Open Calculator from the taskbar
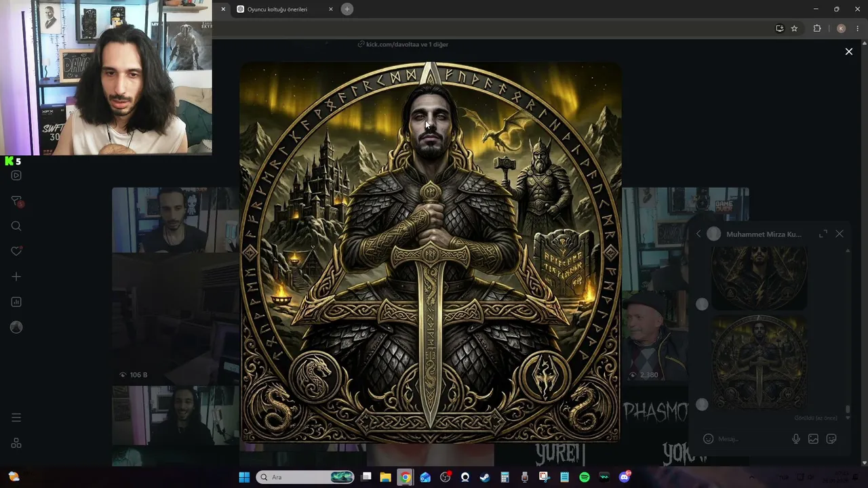 click(505, 477)
